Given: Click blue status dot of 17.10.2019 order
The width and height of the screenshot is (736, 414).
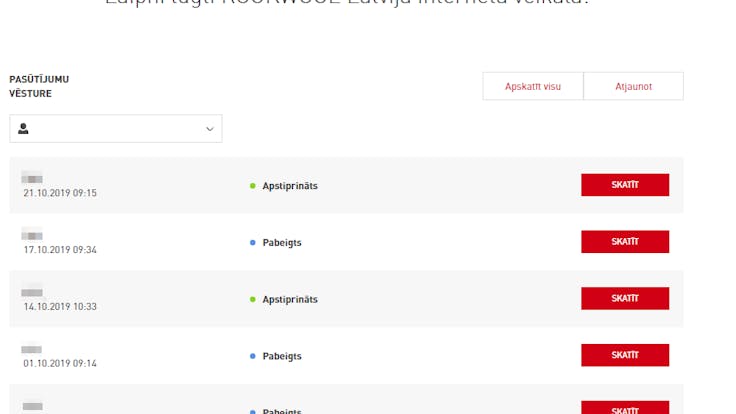Looking at the screenshot, I should click(x=253, y=243).
